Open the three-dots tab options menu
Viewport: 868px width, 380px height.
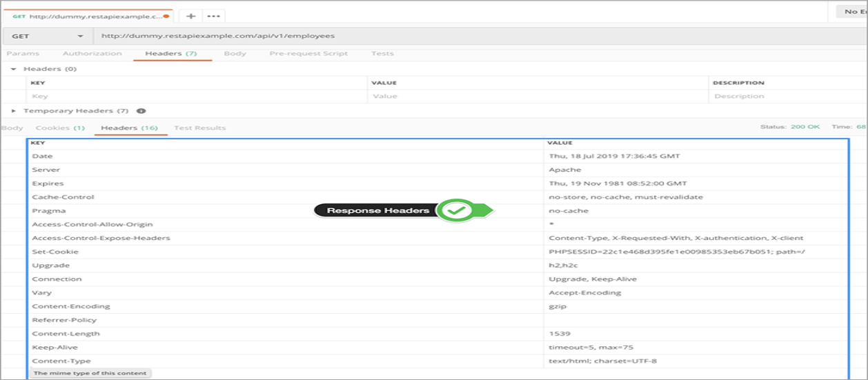pyautogui.click(x=214, y=16)
